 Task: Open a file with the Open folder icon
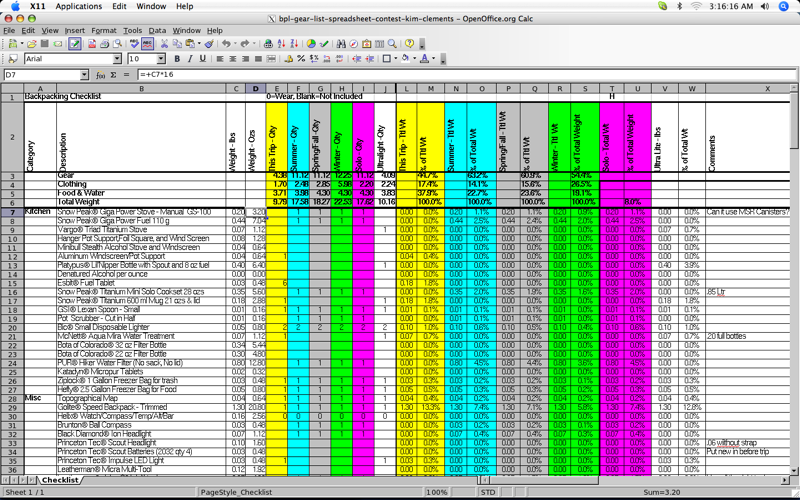(32, 44)
